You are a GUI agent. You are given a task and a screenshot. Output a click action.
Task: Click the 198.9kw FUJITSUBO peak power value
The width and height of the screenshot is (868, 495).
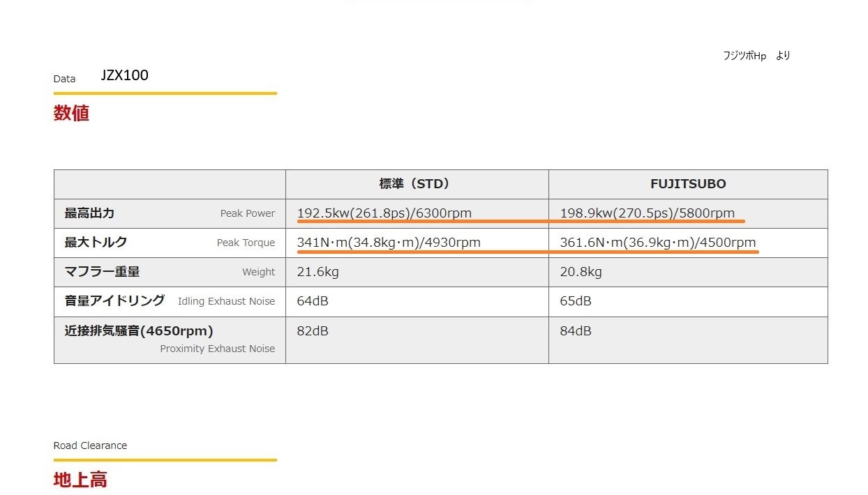(647, 213)
